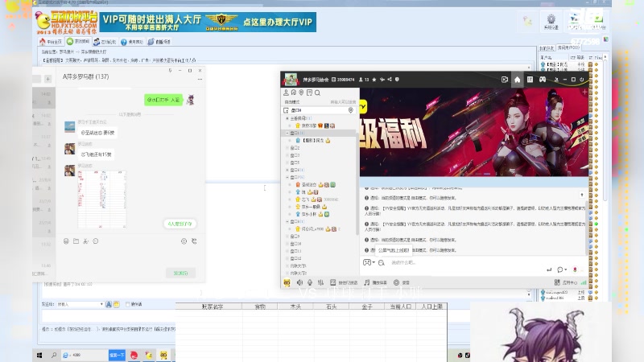The width and height of the screenshot is (644, 362).
Task: Collapse the 盘口1 channel node
Action: [287, 133]
